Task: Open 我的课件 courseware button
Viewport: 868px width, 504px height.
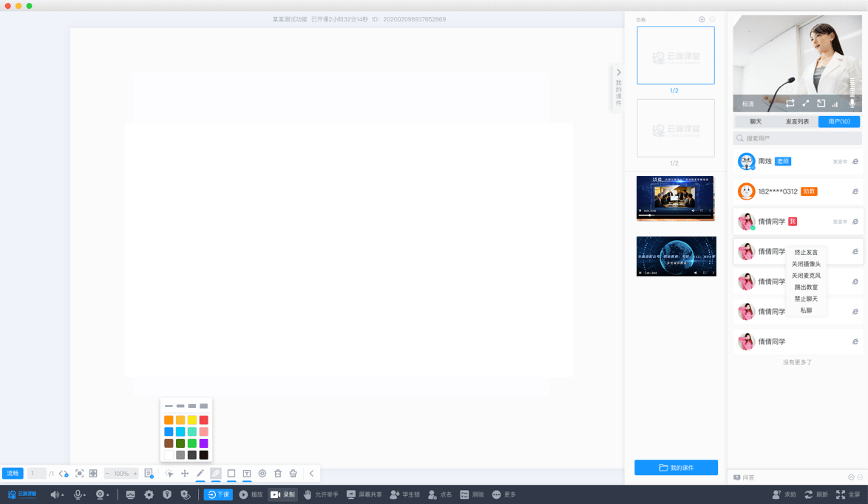Action: (676, 468)
